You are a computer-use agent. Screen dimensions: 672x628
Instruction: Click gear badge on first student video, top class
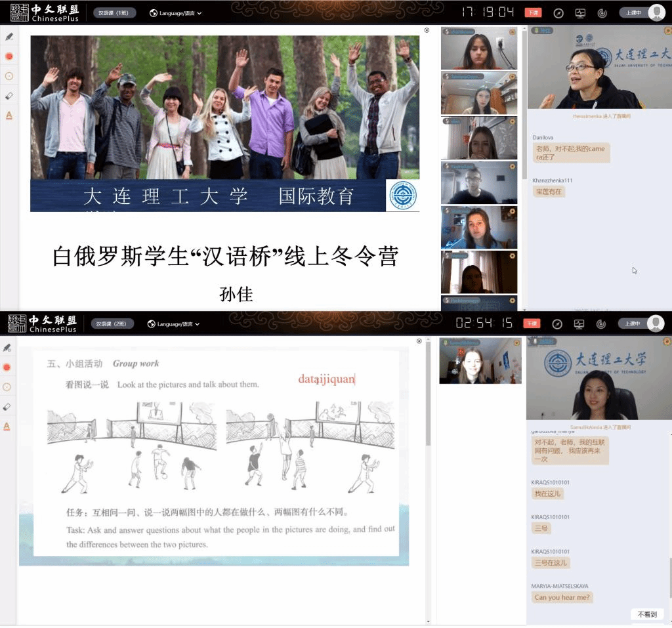512,31
